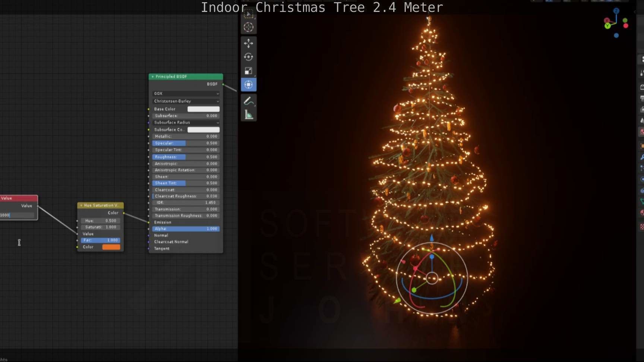Viewport: 644px width, 362px height.
Task: Click the Metallic slider
Action: 186,137
